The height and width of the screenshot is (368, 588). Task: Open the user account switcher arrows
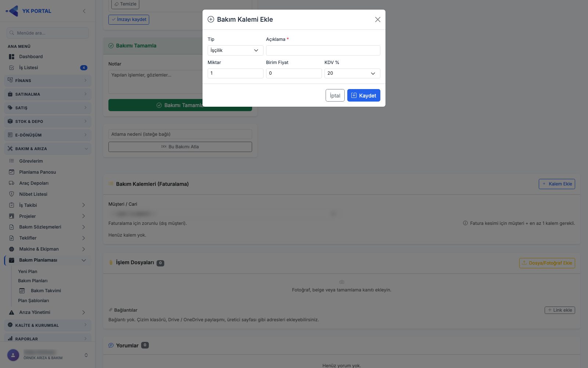point(86,355)
